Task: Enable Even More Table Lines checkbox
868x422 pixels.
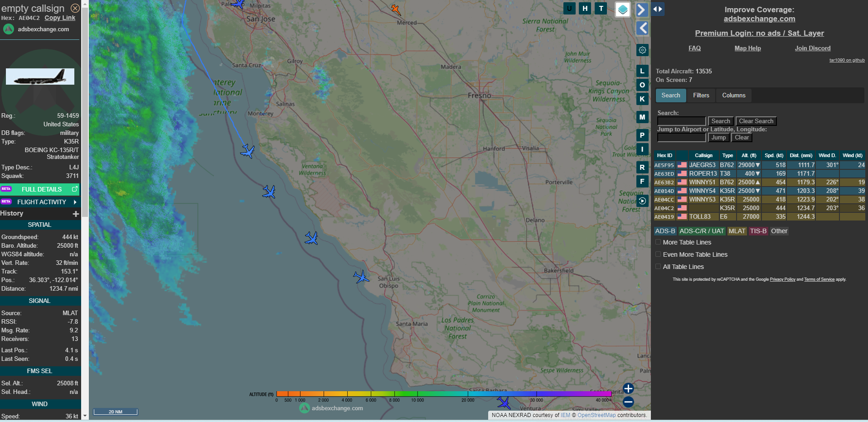Action: coord(658,254)
